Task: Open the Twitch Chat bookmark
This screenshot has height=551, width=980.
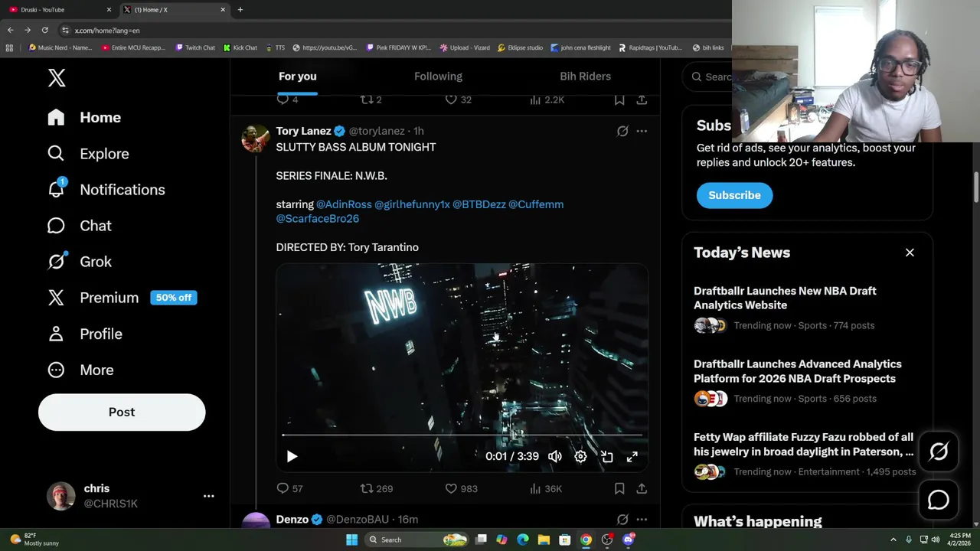Action: point(195,47)
